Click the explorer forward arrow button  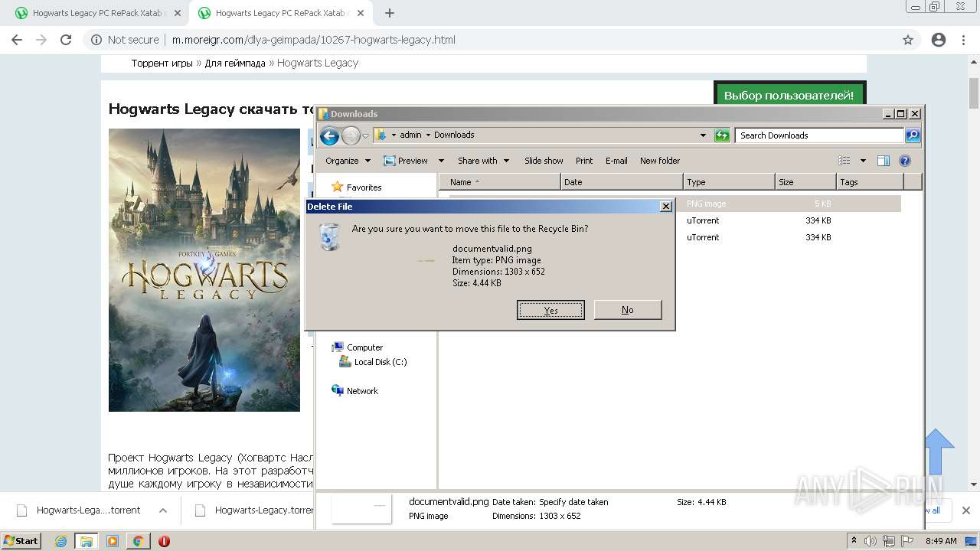pos(351,136)
